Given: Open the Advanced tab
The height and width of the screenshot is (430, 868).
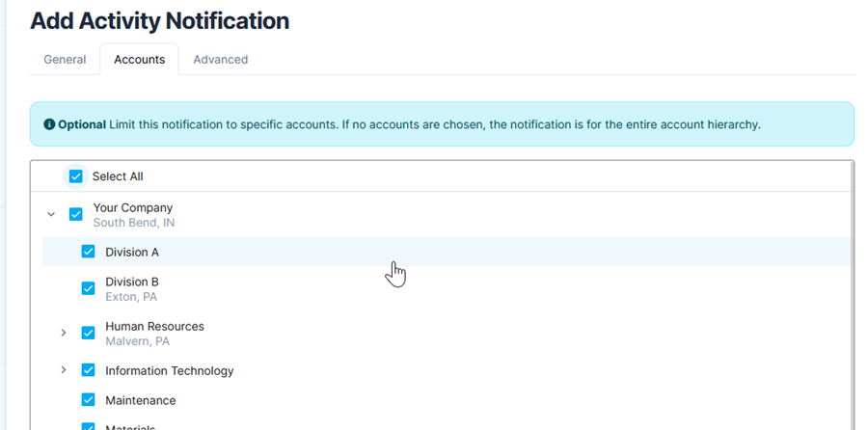Looking at the screenshot, I should click(220, 60).
